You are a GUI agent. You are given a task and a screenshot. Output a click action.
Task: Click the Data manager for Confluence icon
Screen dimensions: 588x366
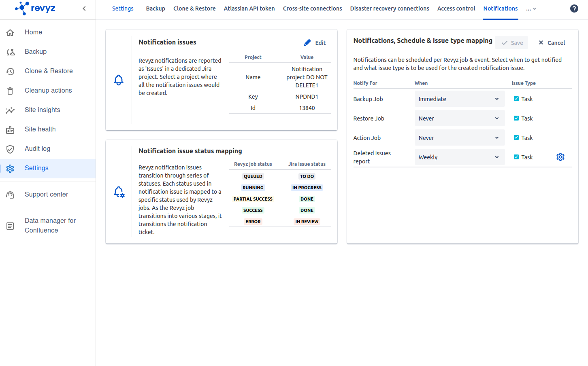point(11,226)
